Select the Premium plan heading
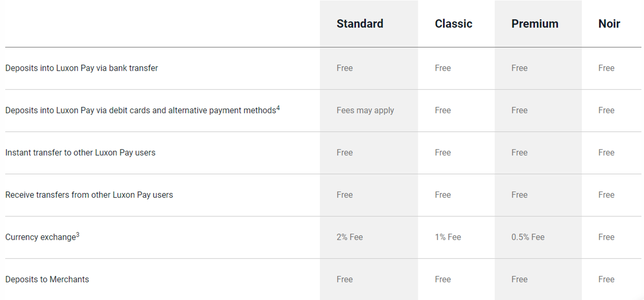Image resolution: width=644 pixels, height=300 pixels. (535, 24)
